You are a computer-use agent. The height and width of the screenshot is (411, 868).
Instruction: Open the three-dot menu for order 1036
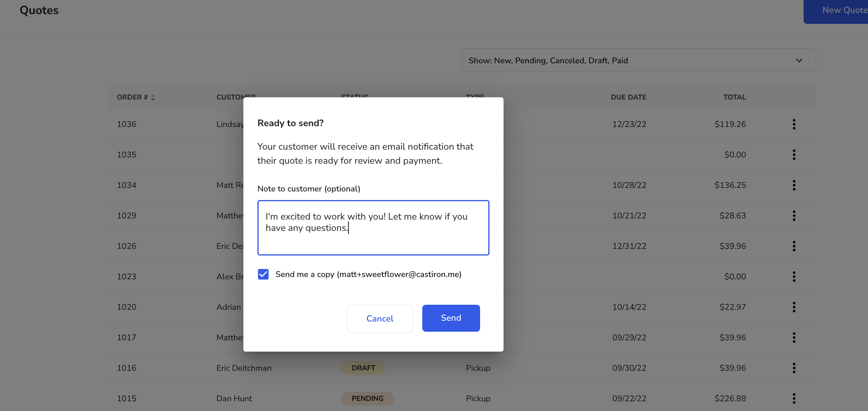coord(794,124)
